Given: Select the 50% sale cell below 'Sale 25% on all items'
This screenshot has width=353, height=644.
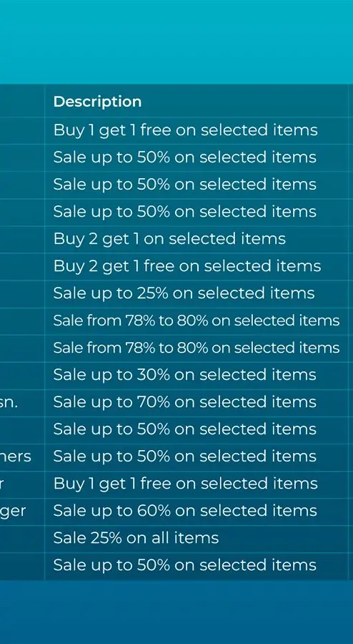Looking at the screenshot, I should (x=197, y=565).
